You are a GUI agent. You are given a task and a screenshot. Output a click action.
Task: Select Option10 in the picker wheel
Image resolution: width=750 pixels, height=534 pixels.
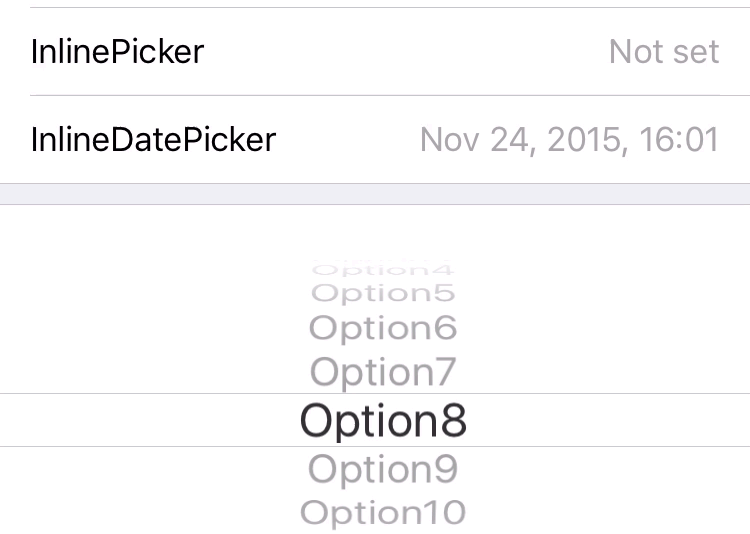(x=383, y=512)
